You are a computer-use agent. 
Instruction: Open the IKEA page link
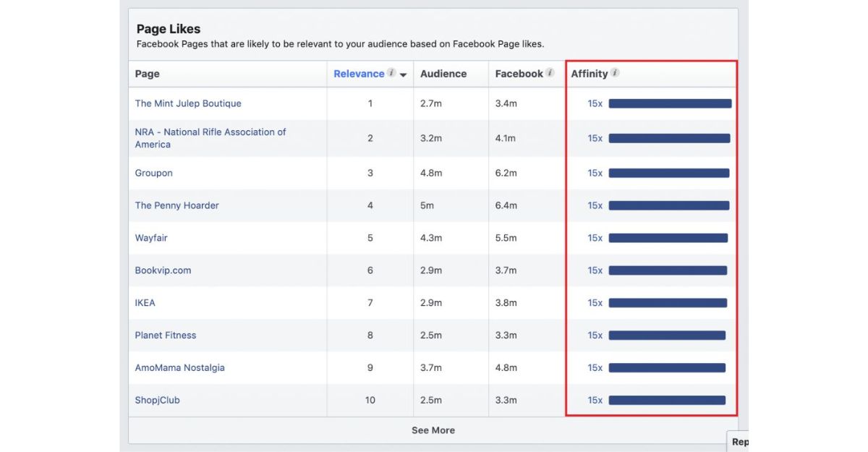pyautogui.click(x=145, y=303)
